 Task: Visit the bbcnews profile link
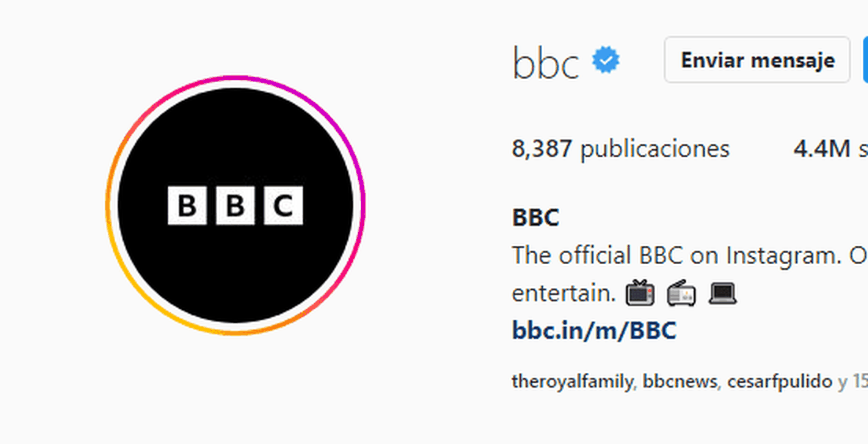click(680, 382)
